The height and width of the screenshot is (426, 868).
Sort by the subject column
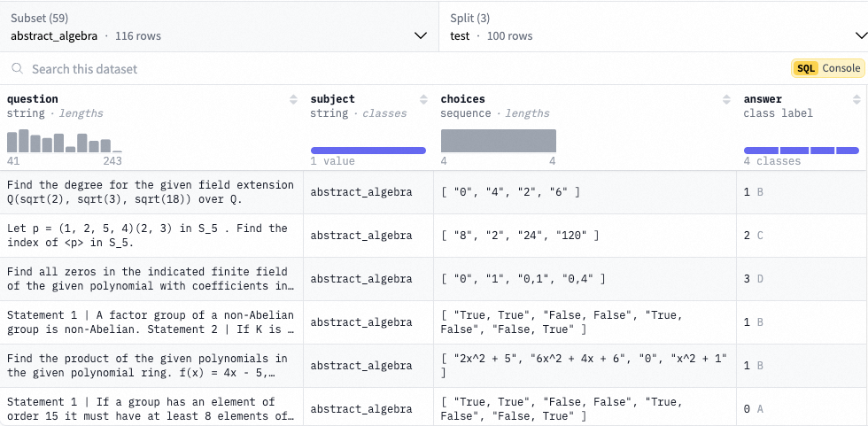click(x=425, y=99)
